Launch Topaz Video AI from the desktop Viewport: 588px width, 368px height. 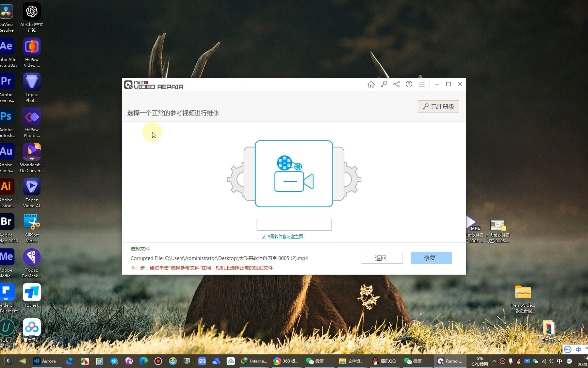point(31,187)
